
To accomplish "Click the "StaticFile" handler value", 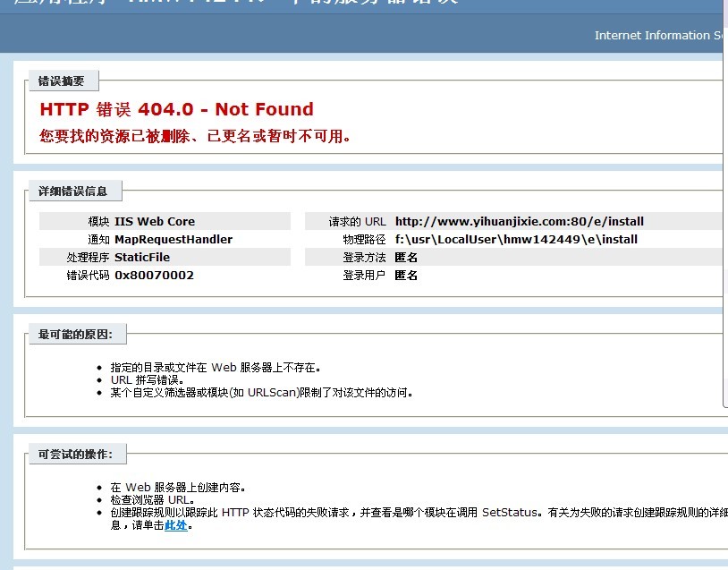I will (141, 257).
